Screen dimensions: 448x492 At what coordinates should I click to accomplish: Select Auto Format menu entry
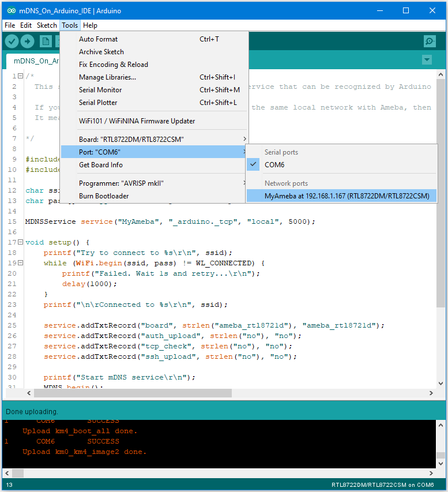coord(154,39)
